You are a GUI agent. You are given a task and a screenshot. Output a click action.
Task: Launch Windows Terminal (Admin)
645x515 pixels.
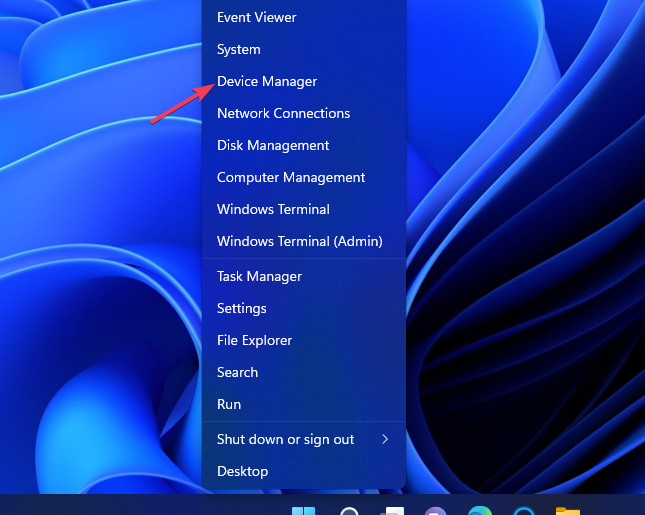304,241
